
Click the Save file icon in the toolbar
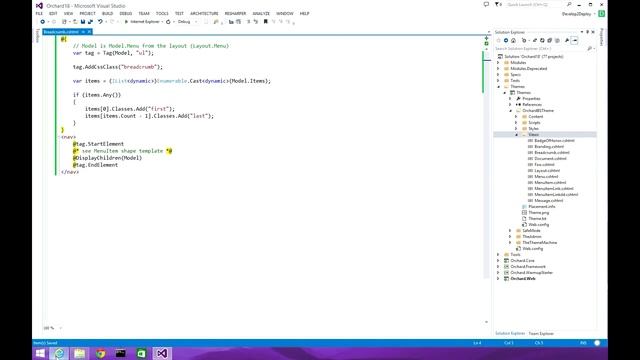(83, 22)
